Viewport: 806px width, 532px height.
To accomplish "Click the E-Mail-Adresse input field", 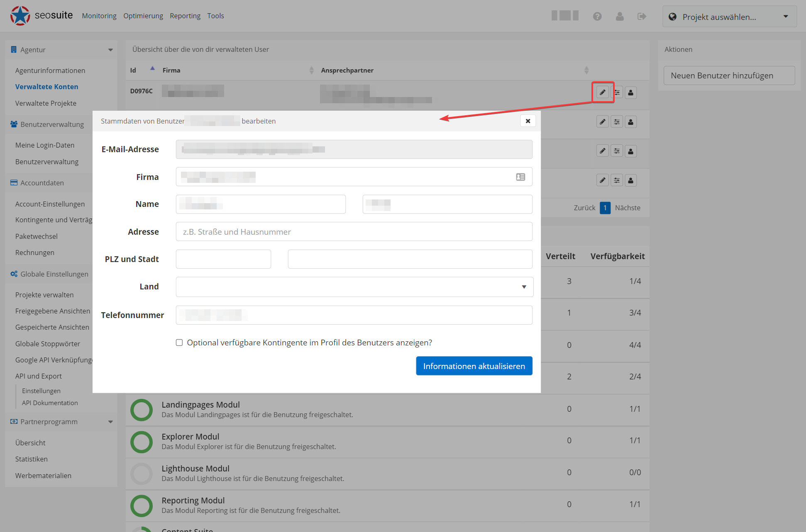I will 354,149.
